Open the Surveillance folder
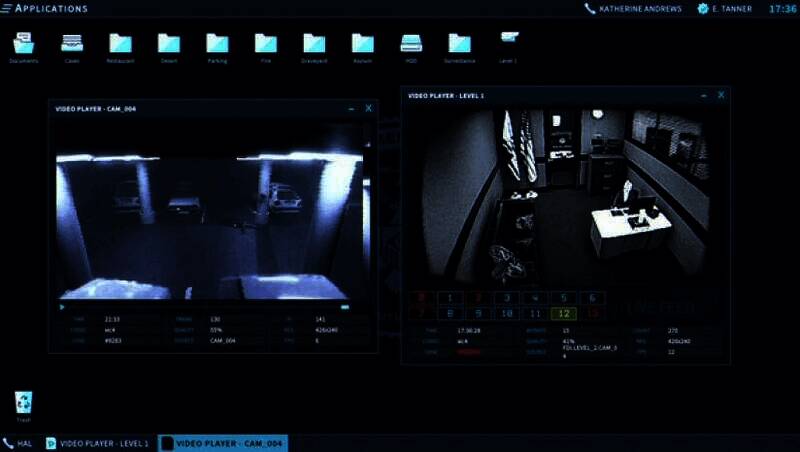The image size is (800, 452). [459, 44]
